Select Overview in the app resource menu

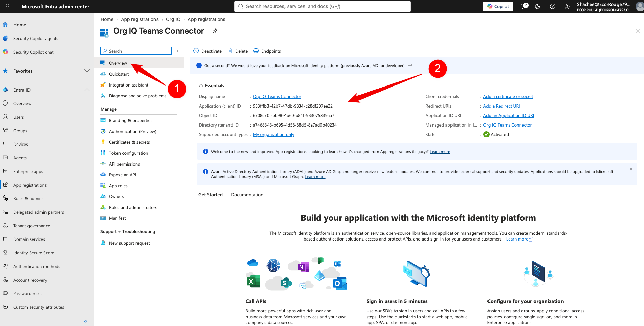pyautogui.click(x=139, y=63)
